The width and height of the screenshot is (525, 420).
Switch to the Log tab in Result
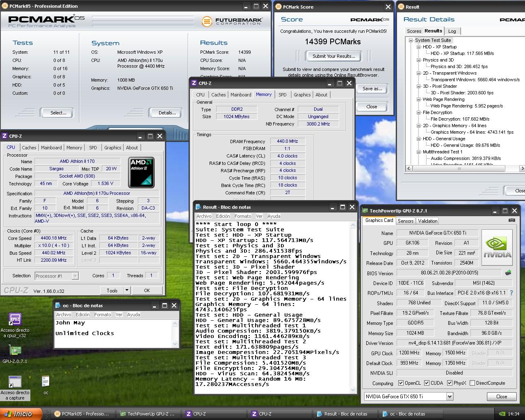pos(452,31)
